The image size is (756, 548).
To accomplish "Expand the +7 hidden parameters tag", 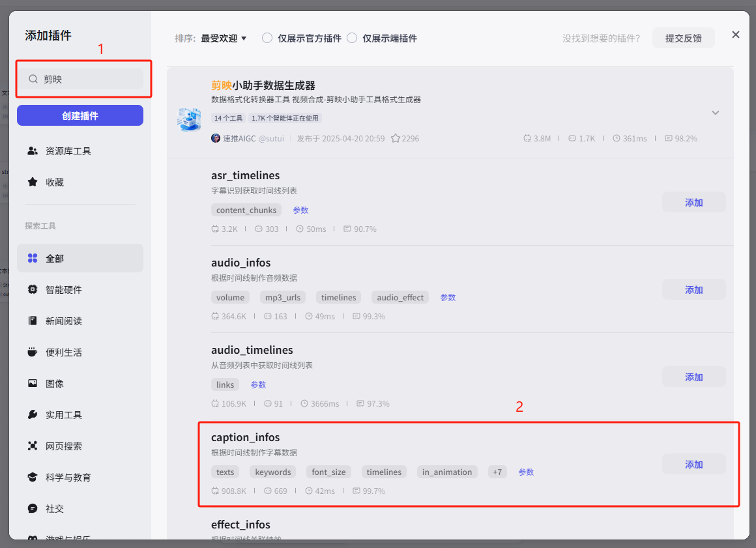I will 497,472.
